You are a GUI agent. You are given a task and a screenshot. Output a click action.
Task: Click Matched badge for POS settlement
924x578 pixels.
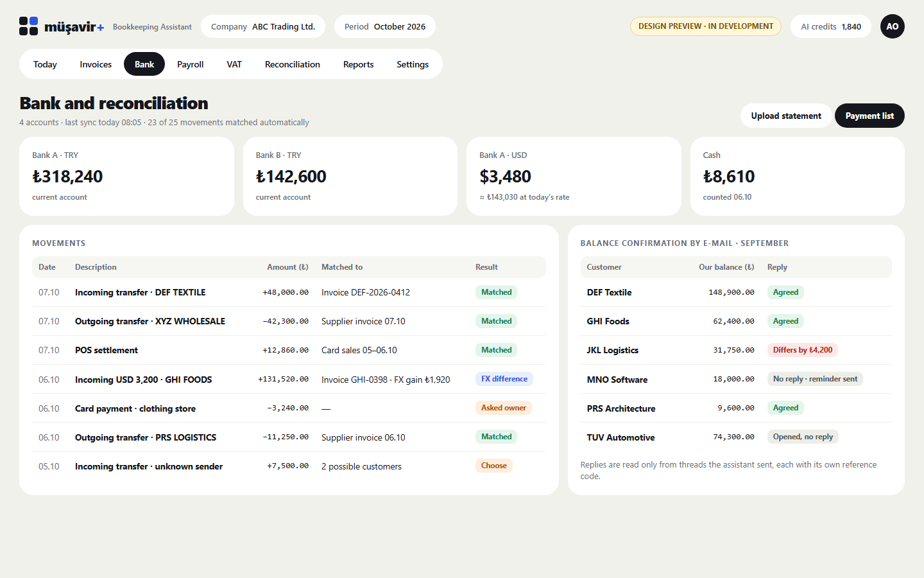click(x=497, y=350)
